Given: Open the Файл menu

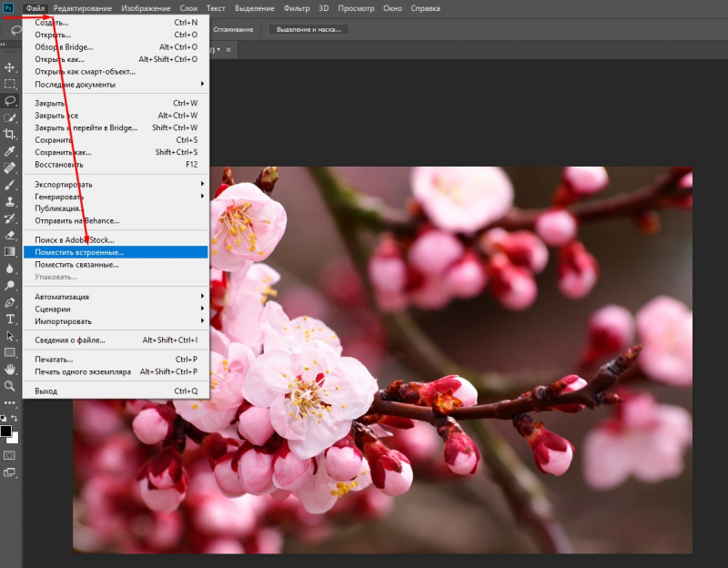Looking at the screenshot, I should (x=35, y=8).
